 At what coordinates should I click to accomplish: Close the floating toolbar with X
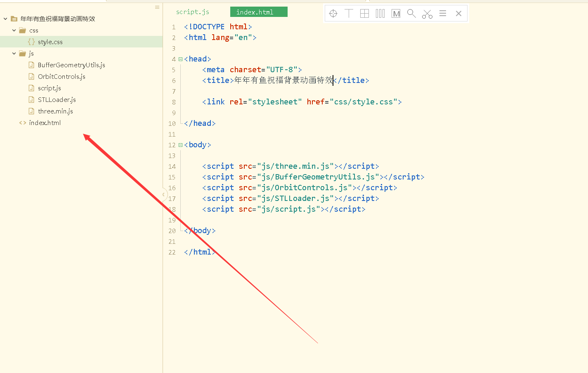point(458,14)
